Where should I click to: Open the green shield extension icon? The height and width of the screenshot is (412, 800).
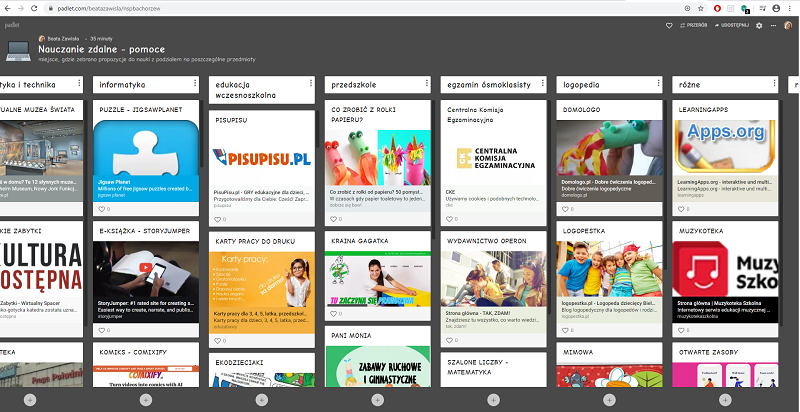coord(745,9)
